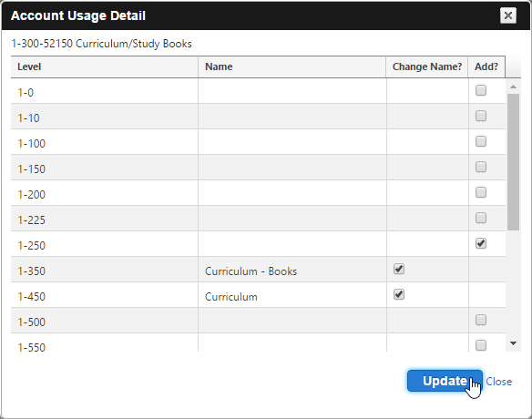Select Add checkbox on row 1-200
532x419 pixels.
point(481,192)
